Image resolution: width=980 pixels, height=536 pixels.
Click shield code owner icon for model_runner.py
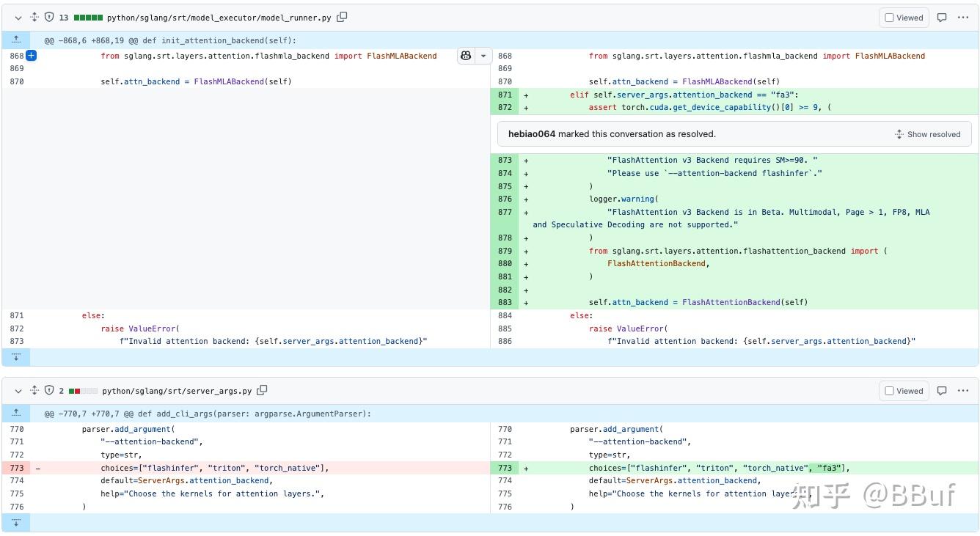[x=49, y=18]
